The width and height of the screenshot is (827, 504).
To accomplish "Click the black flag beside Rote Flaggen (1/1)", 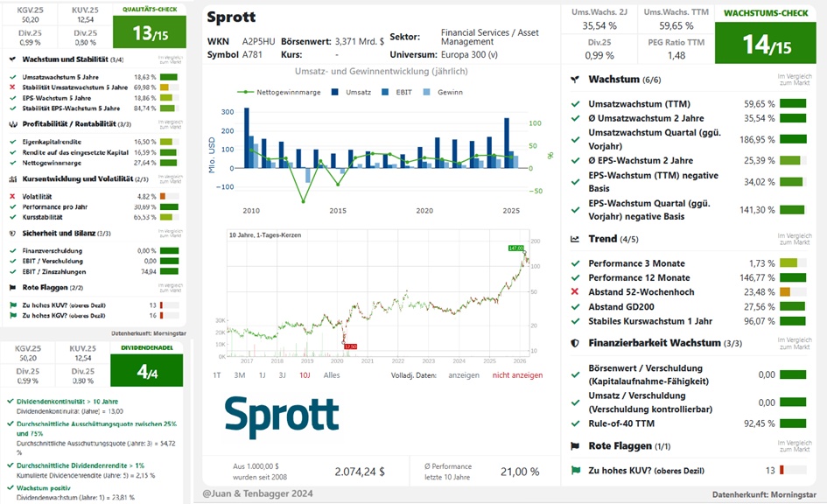I will (x=575, y=446).
